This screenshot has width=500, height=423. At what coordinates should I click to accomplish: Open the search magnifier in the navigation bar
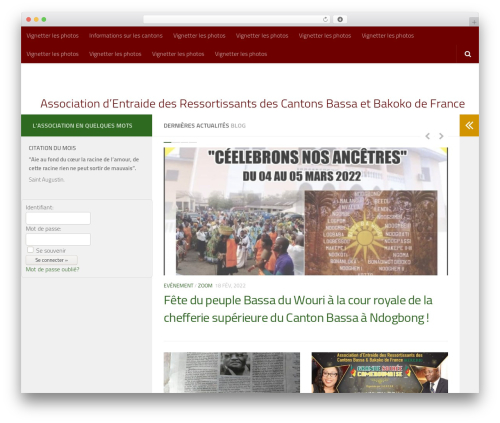point(468,54)
